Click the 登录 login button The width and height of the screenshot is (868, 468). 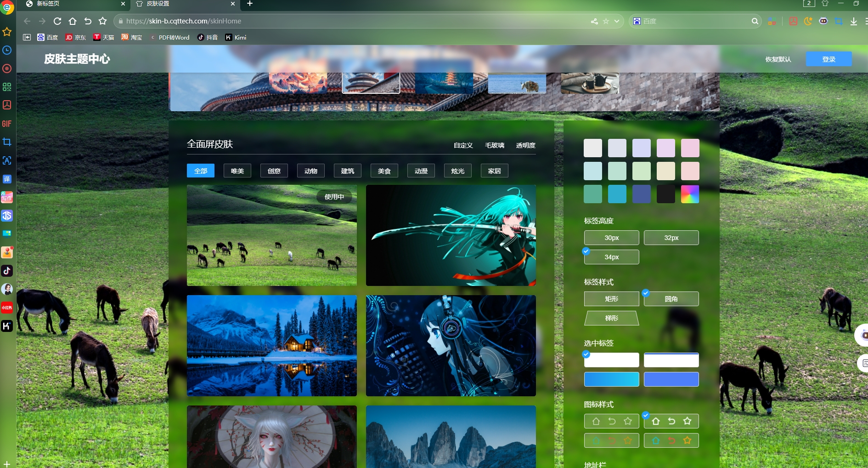[x=829, y=59]
